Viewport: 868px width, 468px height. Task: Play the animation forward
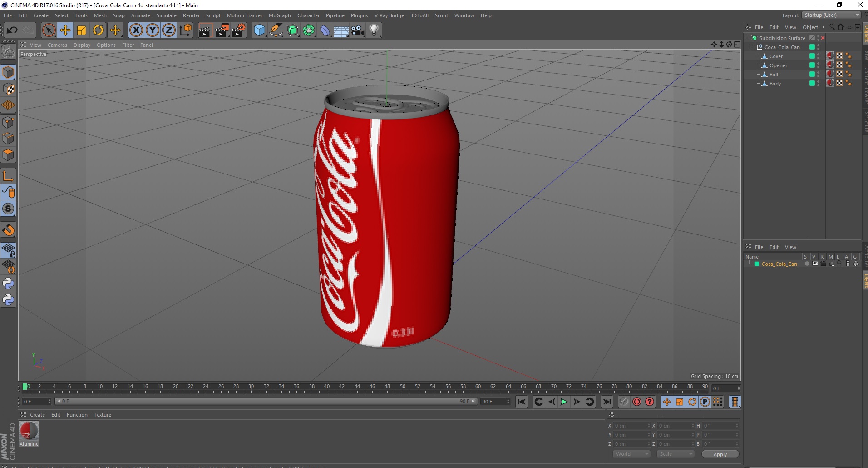click(x=564, y=402)
